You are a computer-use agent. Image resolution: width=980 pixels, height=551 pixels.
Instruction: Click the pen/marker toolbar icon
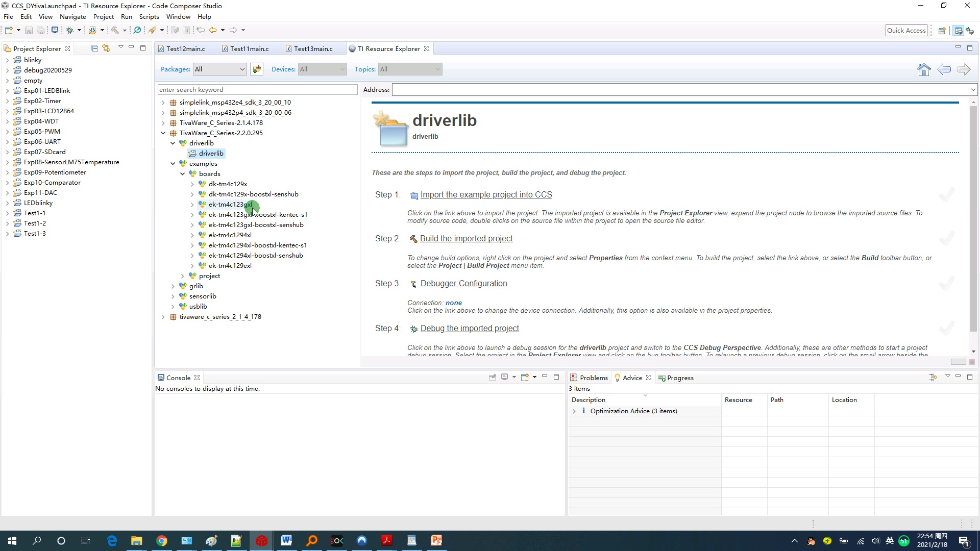pos(152,30)
